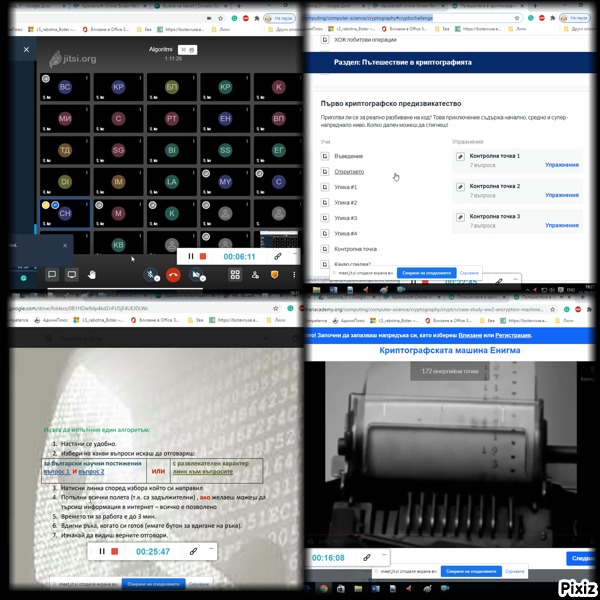Screen dimensions: 600x600
Task: Unmute the microphone in Jitsi
Action: (x=150, y=274)
